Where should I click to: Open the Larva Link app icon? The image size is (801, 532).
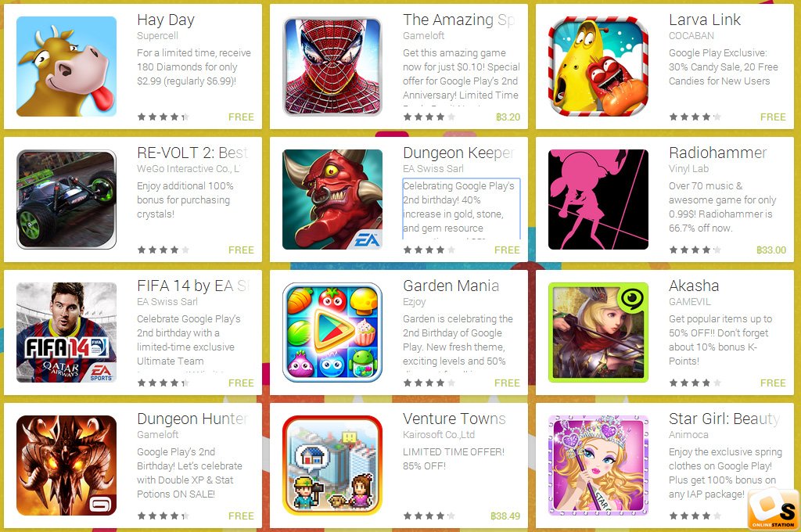coord(598,66)
